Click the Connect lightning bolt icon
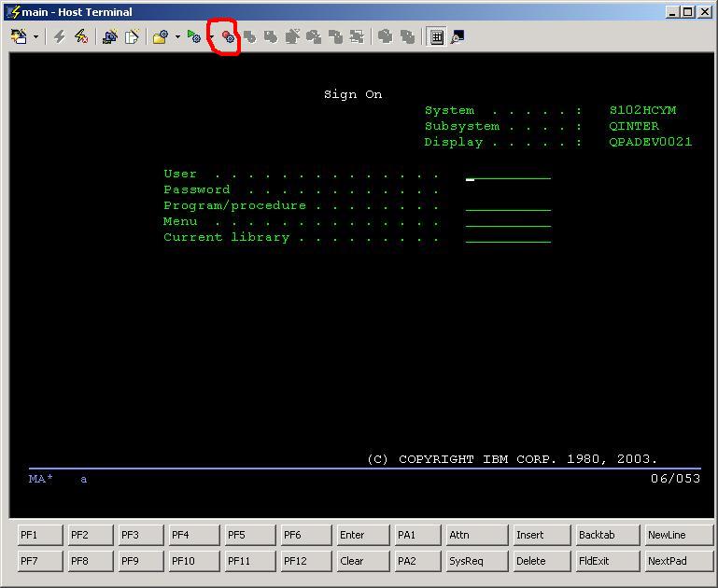Image resolution: width=718 pixels, height=588 pixels. coord(60,36)
